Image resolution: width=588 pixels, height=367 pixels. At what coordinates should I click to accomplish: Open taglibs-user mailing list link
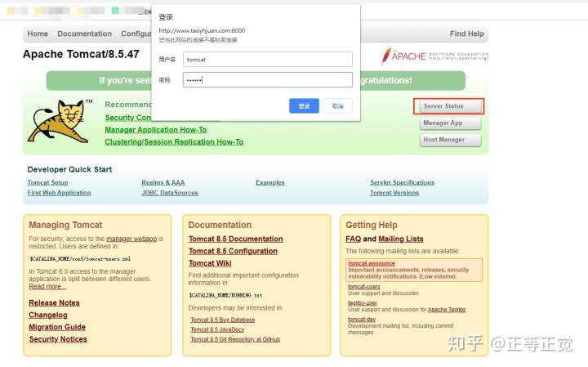coord(363,302)
